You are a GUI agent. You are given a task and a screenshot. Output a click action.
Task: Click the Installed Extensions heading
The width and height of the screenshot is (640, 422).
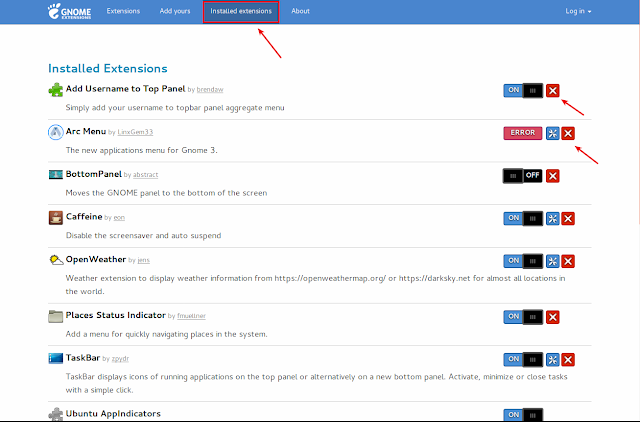coord(108,68)
